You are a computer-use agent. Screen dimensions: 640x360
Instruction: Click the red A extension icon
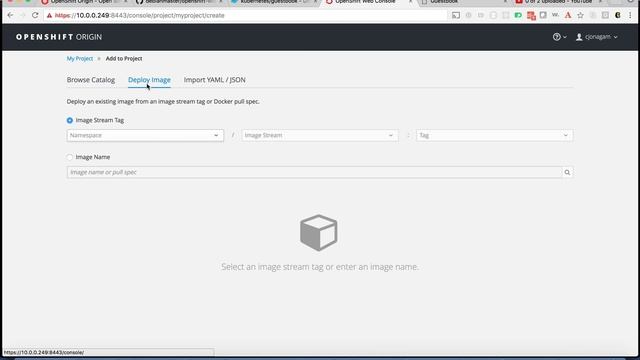tap(568, 16)
